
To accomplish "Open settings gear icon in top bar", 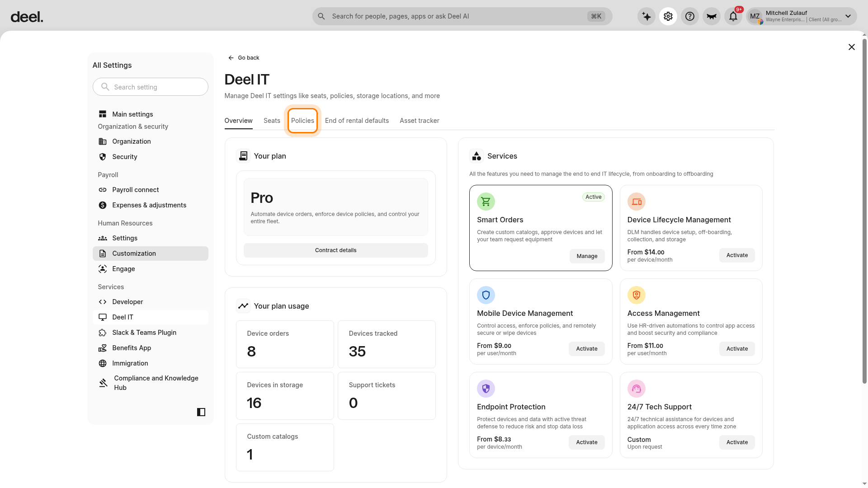I will [668, 16].
